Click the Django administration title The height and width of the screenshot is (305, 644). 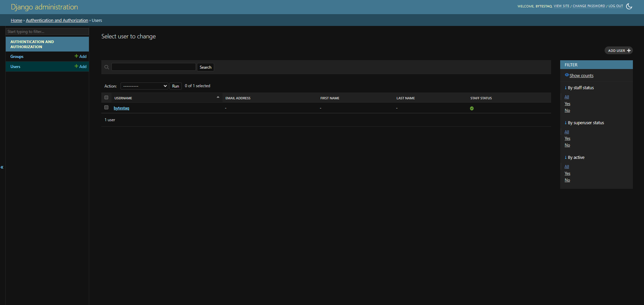click(44, 7)
